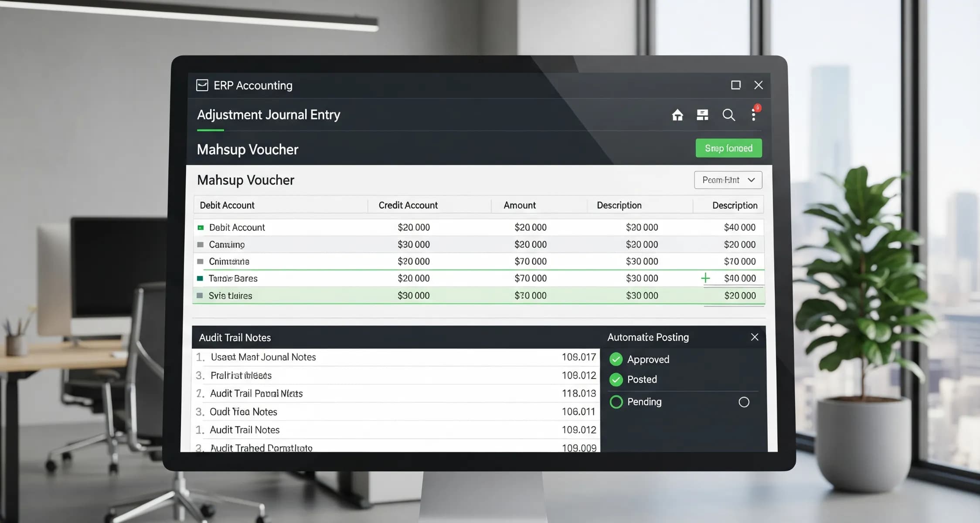Viewport: 980px width, 523px height.
Task: Click the ERP Accounting envelope logo icon
Action: [x=202, y=85]
